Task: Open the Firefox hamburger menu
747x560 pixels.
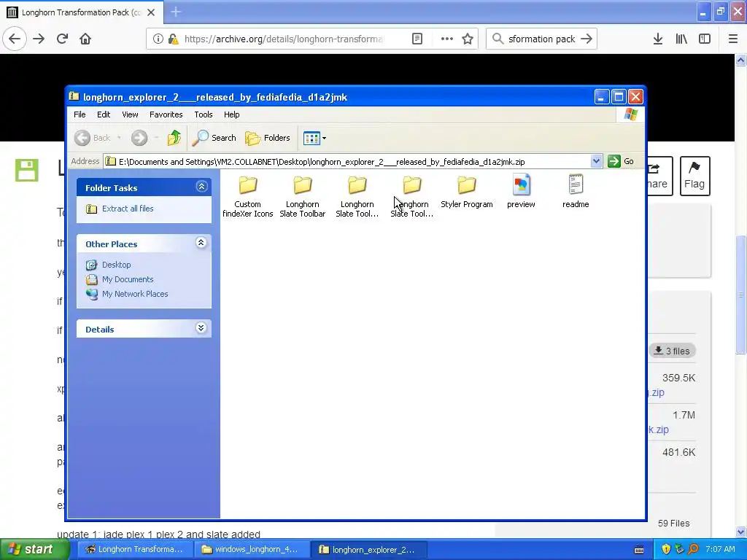Action: click(732, 39)
